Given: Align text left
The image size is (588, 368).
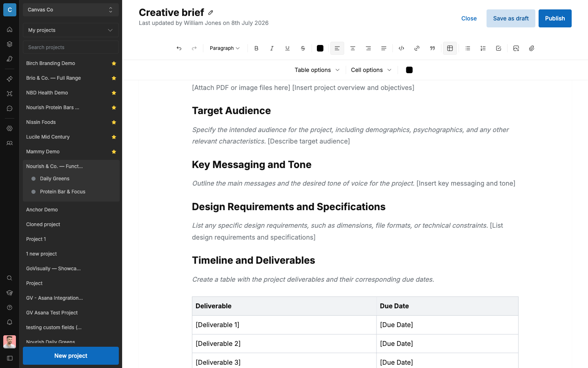Looking at the screenshot, I should (337, 48).
